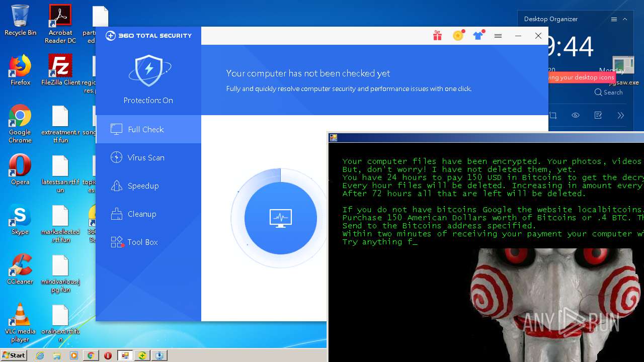The width and height of the screenshot is (644, 362).
Task: Launch Internet Explorer from the taskbar
Action: pyautogui.click(x=40, y=355)
